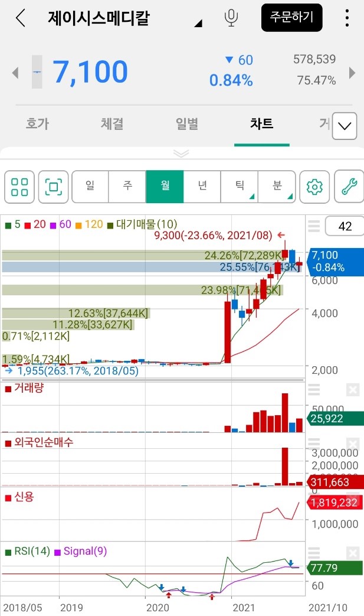Tap the green 25,922 volume tag

336,418
